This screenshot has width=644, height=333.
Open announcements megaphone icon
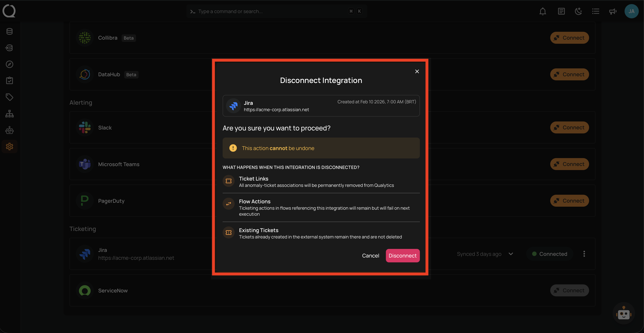612,11
